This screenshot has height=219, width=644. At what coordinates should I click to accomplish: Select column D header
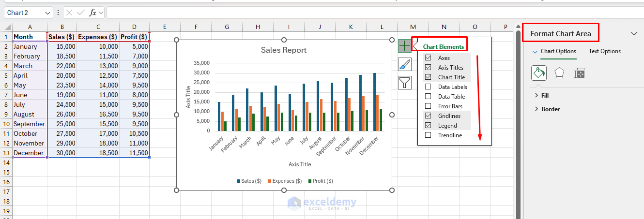(x=134, y=27)
